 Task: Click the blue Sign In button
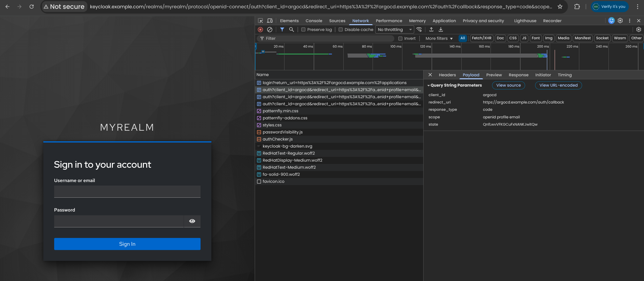[127, 244]
